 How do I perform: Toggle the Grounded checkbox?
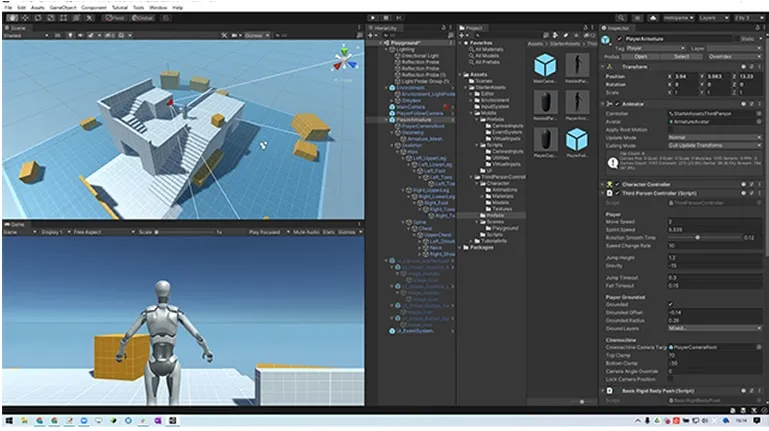[671, 304]
